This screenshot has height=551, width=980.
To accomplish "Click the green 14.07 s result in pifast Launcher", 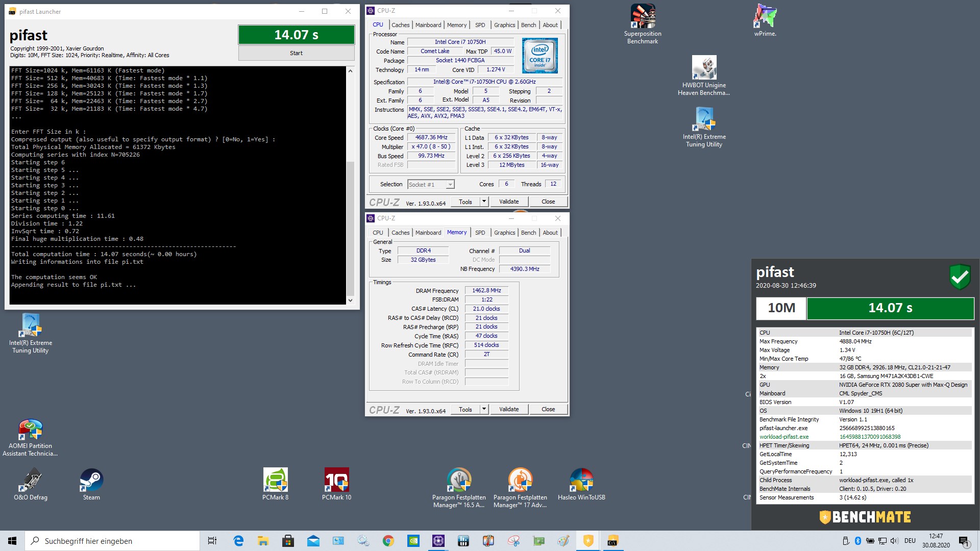I will pos(296,35).
